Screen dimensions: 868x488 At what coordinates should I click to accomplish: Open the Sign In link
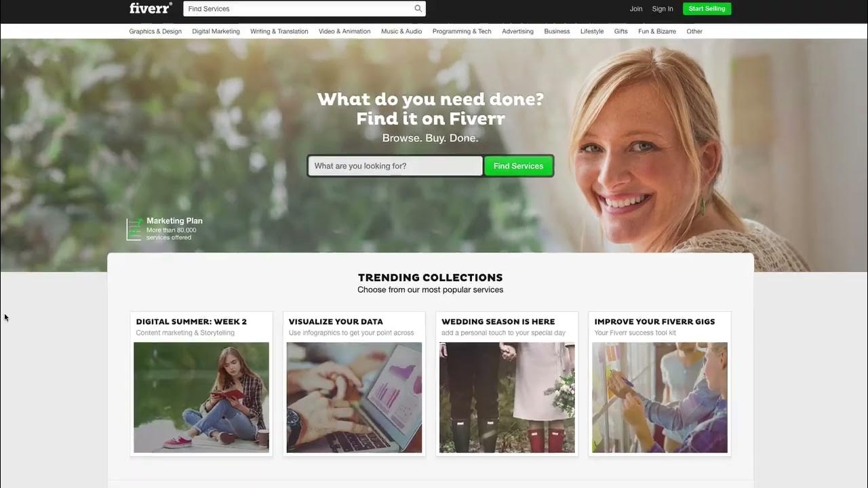pyautogui.click(x=663, y=9)
